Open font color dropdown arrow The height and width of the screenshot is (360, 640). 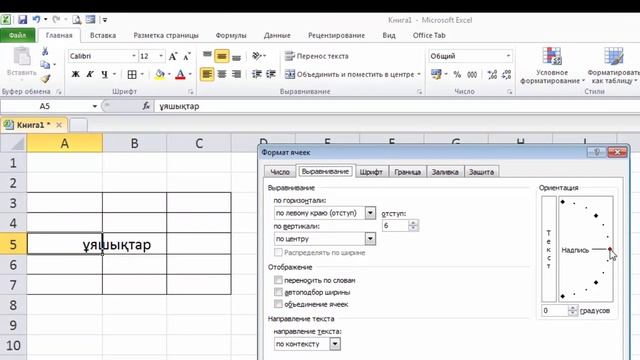pyautogui.click(x=190, y=74)
